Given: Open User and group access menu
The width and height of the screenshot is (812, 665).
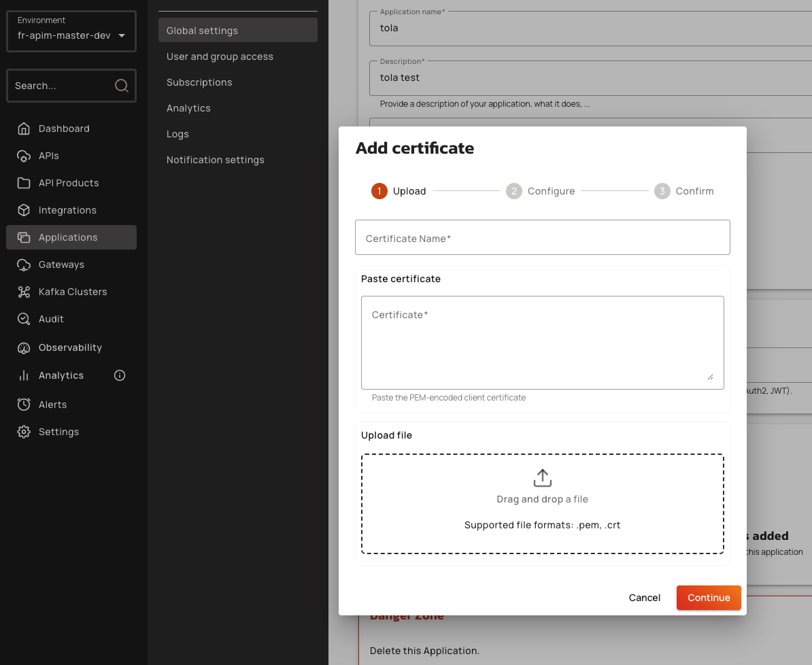Looking at the screenshot, I should pyautogui.click(x=220, y=56).
